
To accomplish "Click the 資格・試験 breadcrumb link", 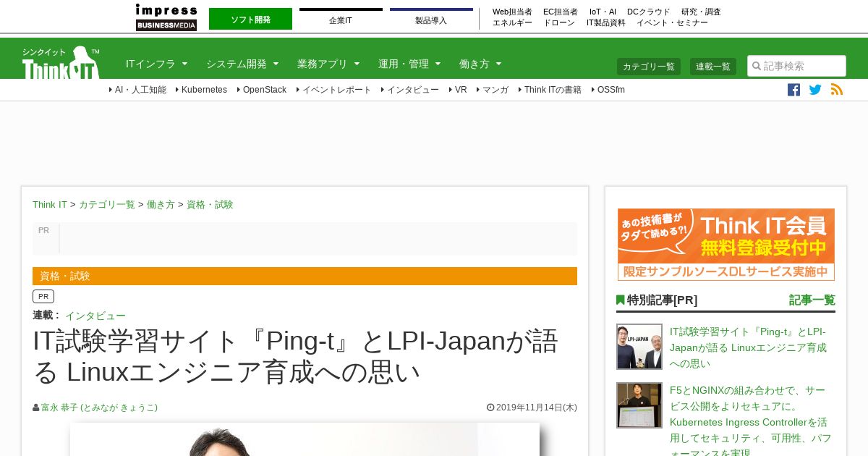I will [x=210, y=205].
